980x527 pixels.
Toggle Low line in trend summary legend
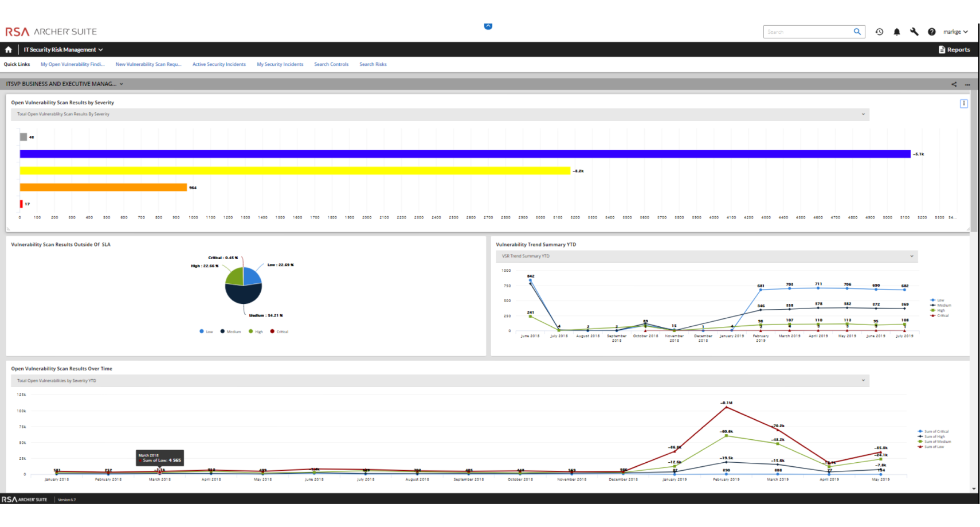pos(937,300)
